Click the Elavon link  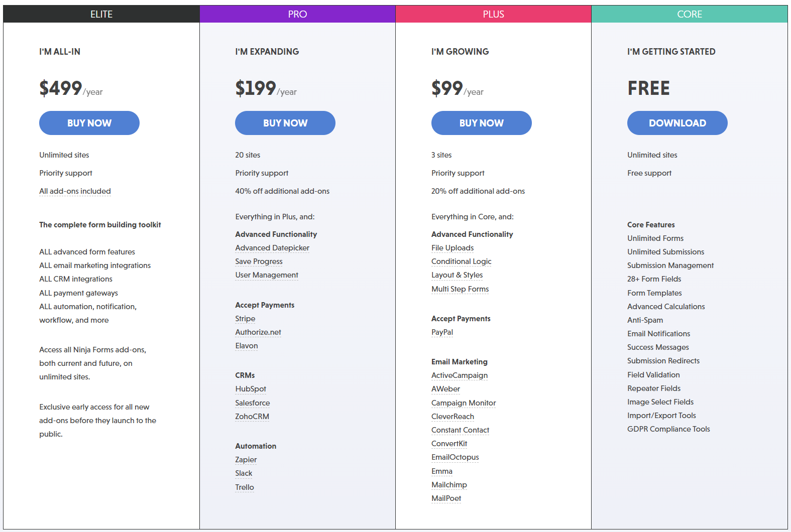pos(246,345)
